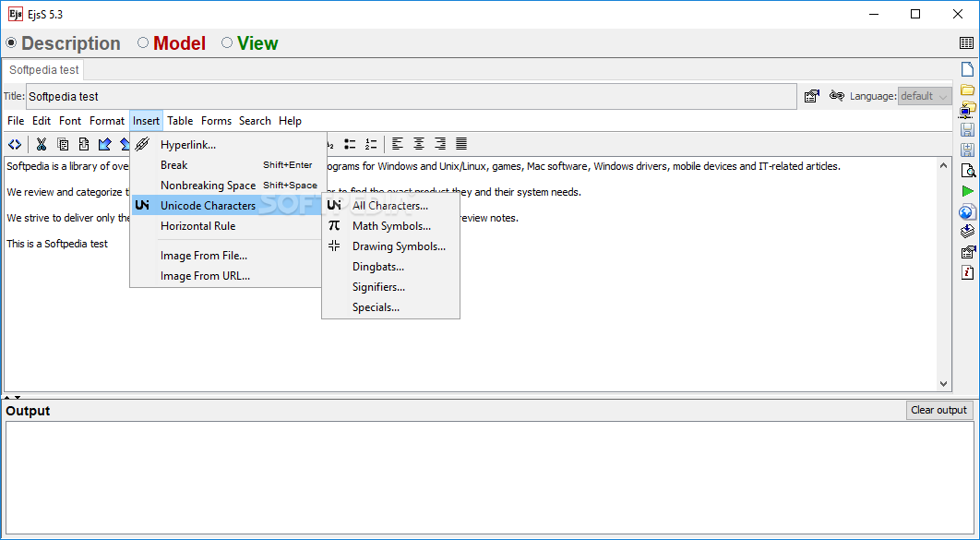Open the Font menu
Image resolution: width=980 pixels, height=540 pixels.
point(70,121)
